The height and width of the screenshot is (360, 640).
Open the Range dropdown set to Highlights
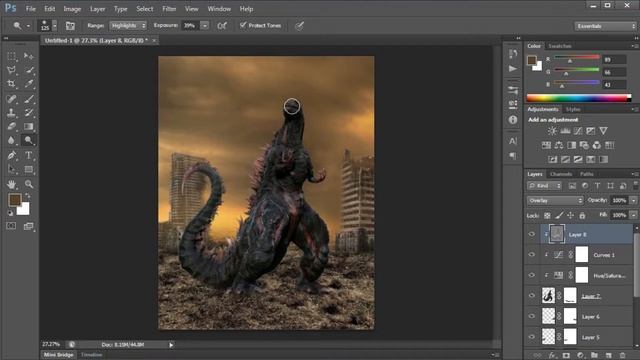tap(128, 26)
